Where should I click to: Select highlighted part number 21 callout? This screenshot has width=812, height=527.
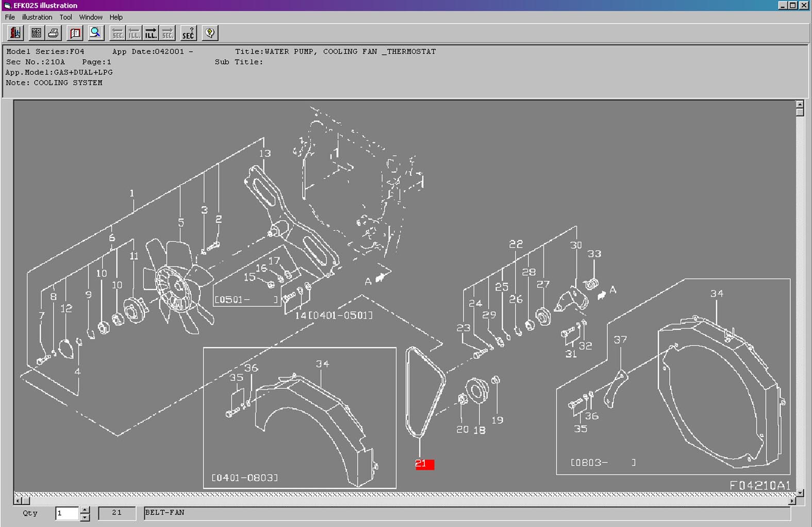pyautogui.click(x=424, y=464)
